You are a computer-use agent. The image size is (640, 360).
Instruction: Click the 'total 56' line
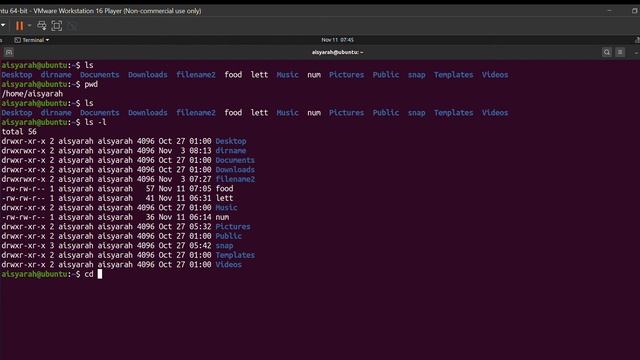coord(19,132)
